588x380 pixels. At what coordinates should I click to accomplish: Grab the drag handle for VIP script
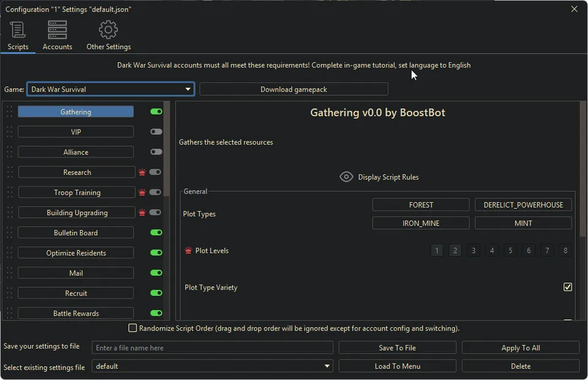pyautogui.click(x=9, y=132)
